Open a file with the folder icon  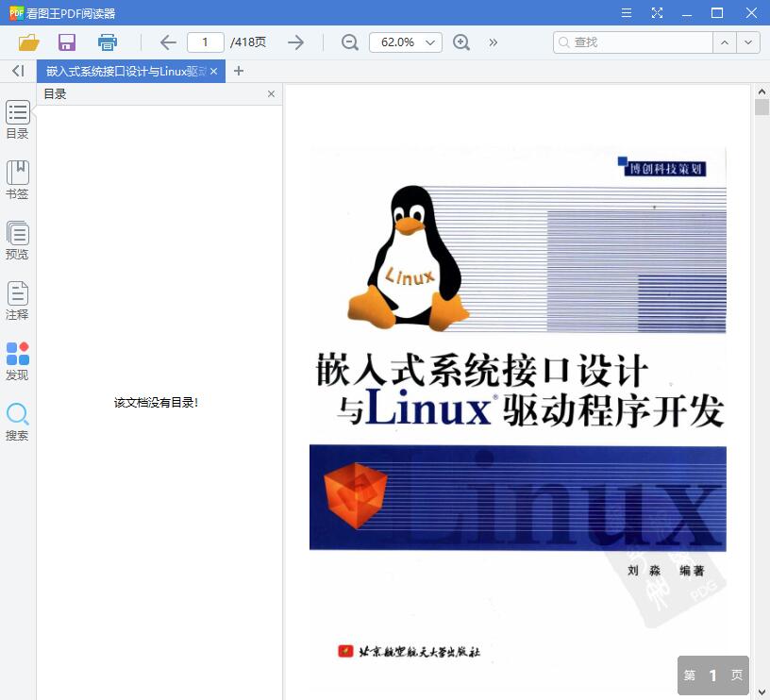pos(29,42)
